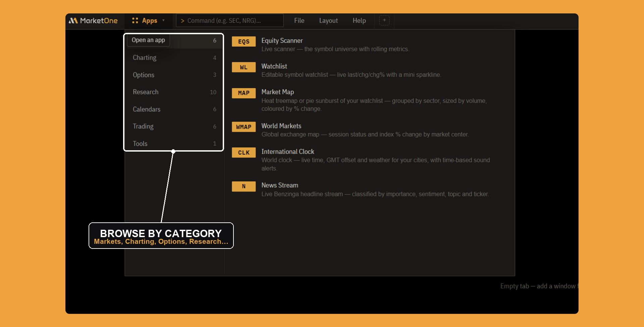Select the Charting category
The image size is (644, 327).
point(174,58)
